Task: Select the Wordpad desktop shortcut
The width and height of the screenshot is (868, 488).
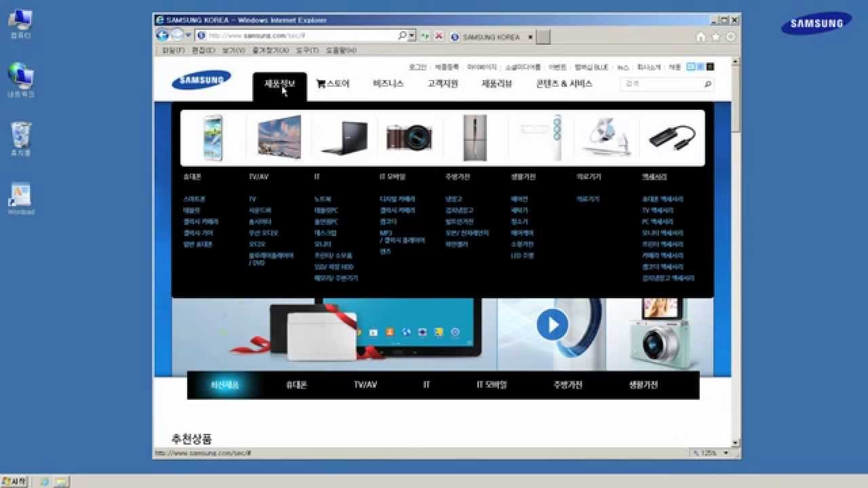Action: [x=21, y=199]
